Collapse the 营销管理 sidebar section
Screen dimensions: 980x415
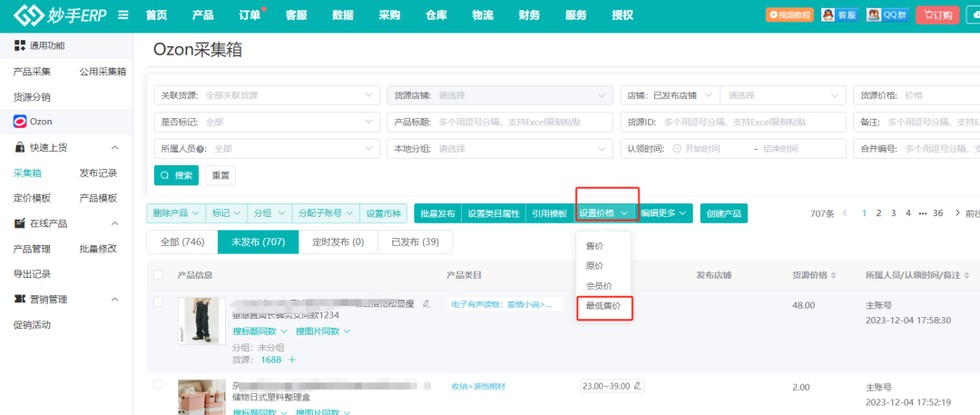pyautogui.click(x=114, y=300)
